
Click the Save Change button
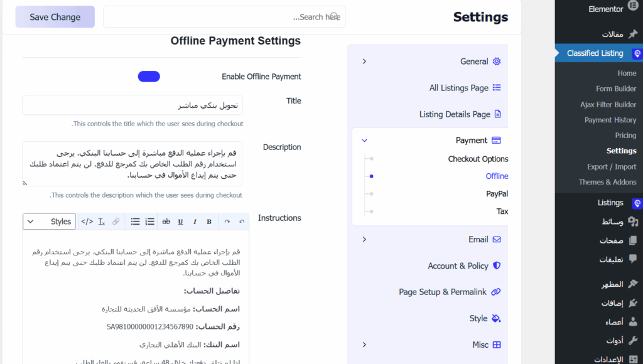[55, 17]
